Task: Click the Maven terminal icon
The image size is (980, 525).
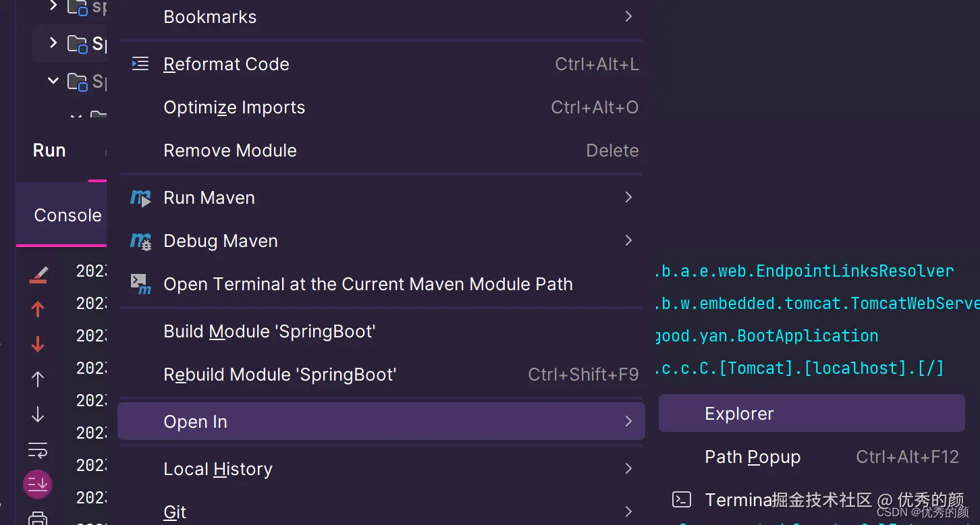Action: pos(140,284)
